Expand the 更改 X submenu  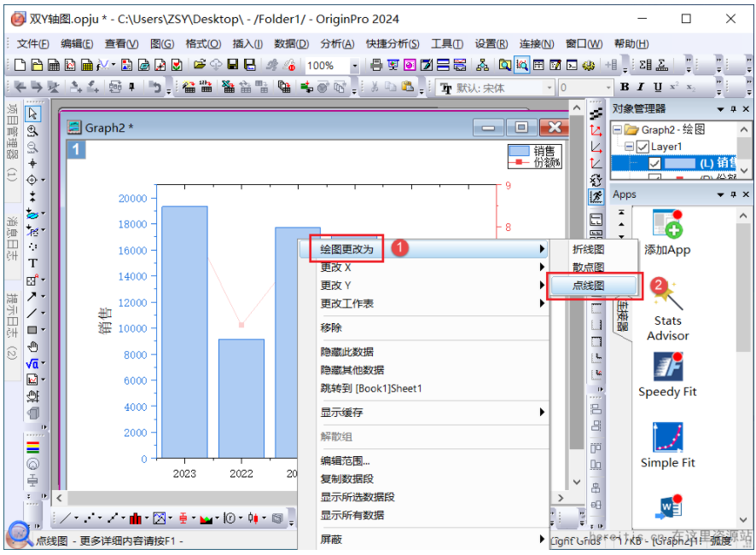tap(424, 268)
